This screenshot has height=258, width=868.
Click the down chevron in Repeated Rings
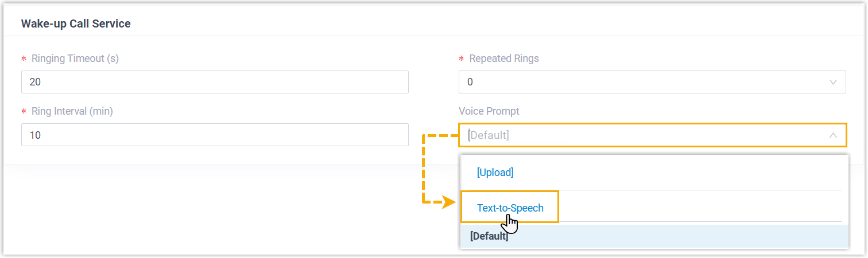[x=833, y=82]
